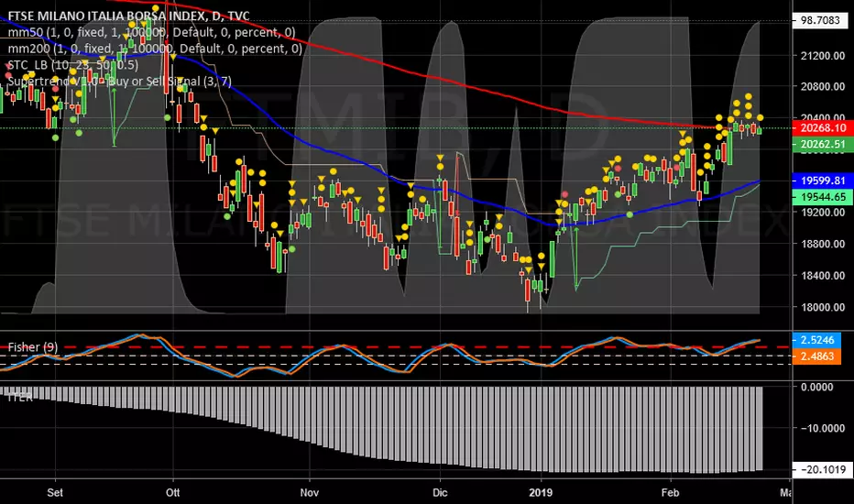The image size is (854, 504).
Task: Click the 18400.00 price axis label
Action: click(x=823, y=276)
